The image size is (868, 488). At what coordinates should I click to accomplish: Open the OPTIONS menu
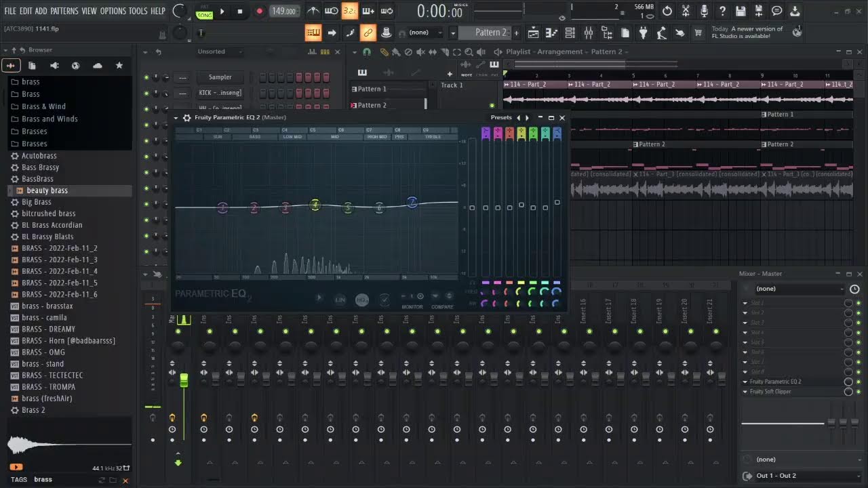pos(113,11)
